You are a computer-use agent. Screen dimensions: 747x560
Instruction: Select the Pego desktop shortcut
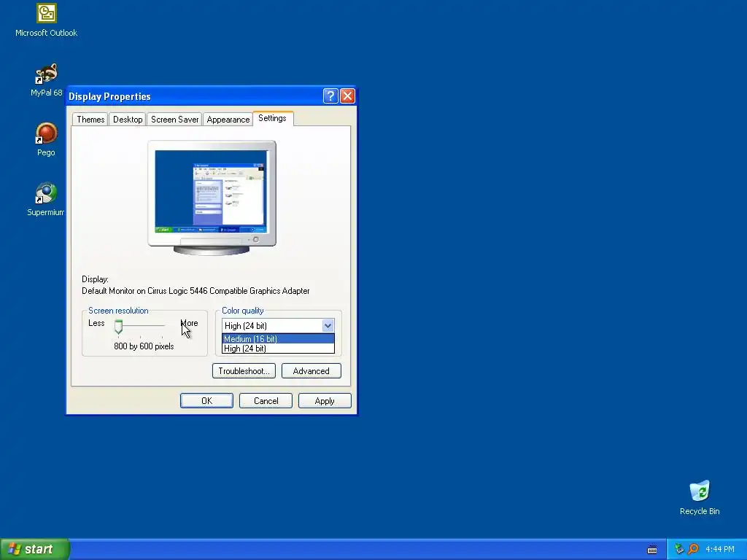[x=46, y=139]
